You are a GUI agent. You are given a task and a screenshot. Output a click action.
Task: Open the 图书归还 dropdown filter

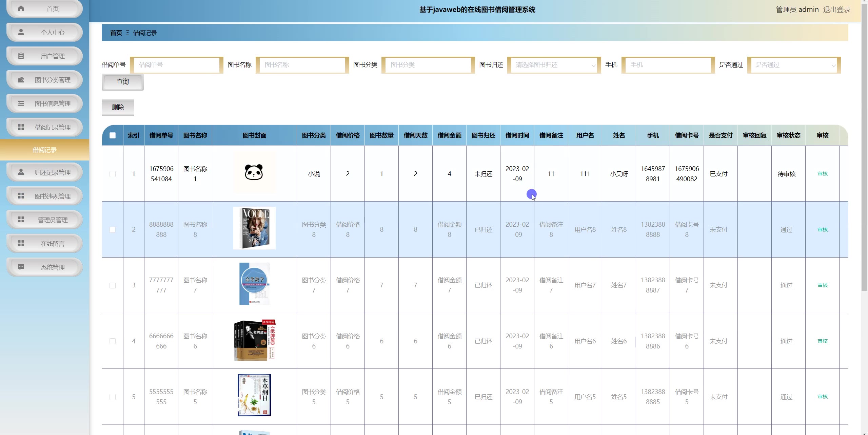[x=554, y=65]
